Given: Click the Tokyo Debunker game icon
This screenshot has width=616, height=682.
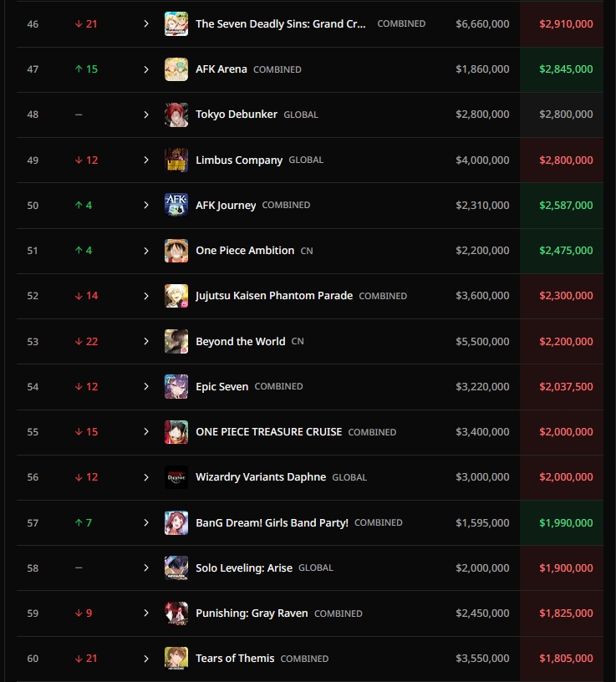Looking at the screenshot, I should point(176,115).
